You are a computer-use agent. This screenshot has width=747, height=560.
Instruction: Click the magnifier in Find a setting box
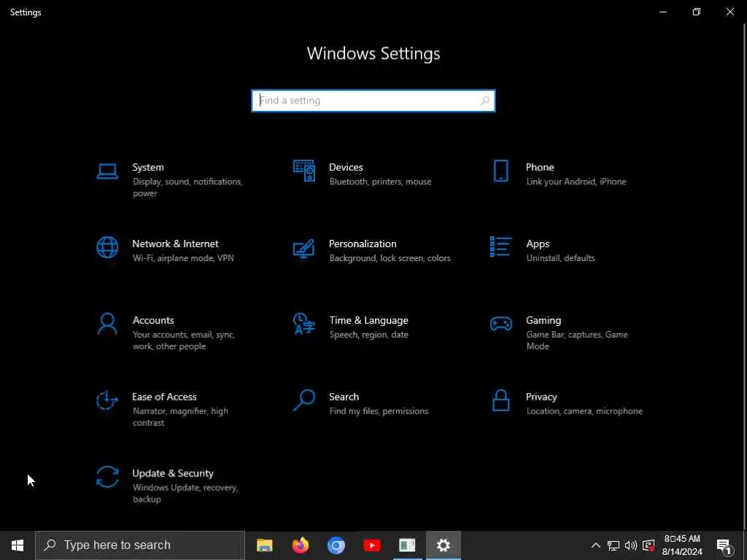(x=484, y=101)
